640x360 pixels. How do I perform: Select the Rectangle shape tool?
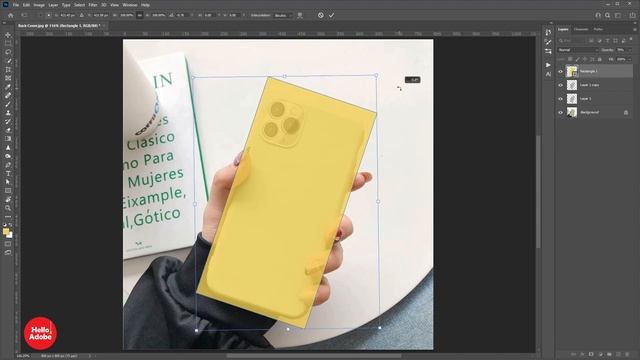8,191
